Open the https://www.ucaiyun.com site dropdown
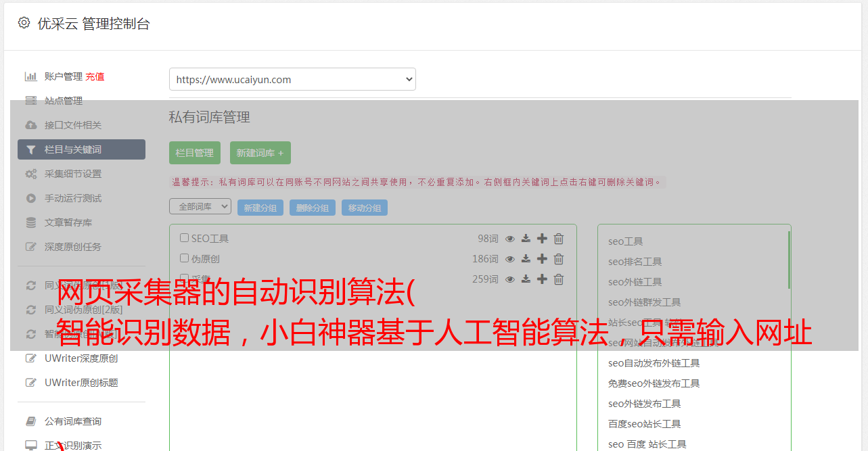 (292, 79)
